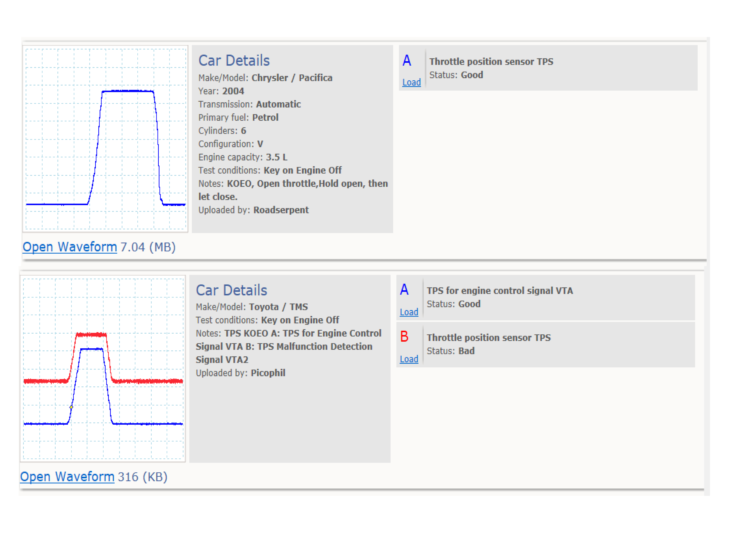This screenshot has height=560, width=730.
Task: Select the red B channel letter
Action: (x=404, y=337)
